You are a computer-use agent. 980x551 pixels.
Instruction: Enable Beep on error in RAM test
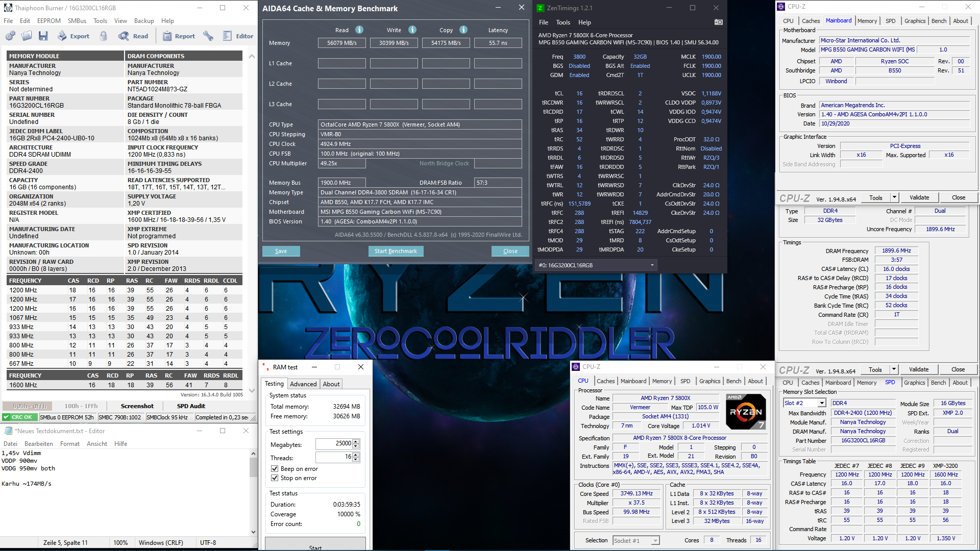pyautogui.click(x=275, y=469)
